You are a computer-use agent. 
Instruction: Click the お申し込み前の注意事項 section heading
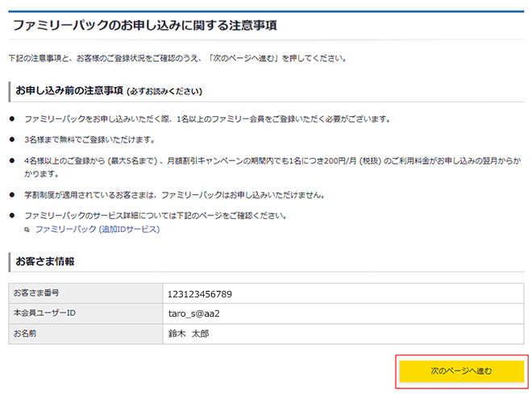[x=69, y=90]
